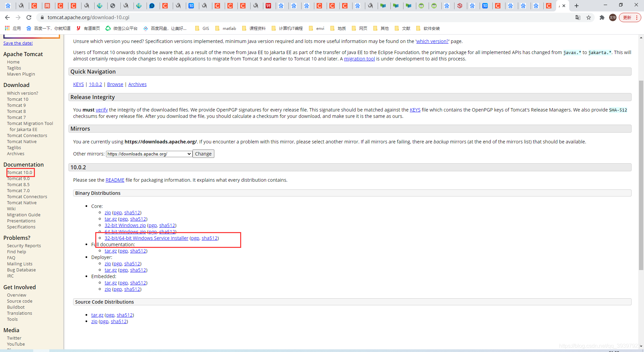The height and width of the screenshot is (352, 644).
Task: Open the 'which version?' link in text
Action: coord(432,41)
